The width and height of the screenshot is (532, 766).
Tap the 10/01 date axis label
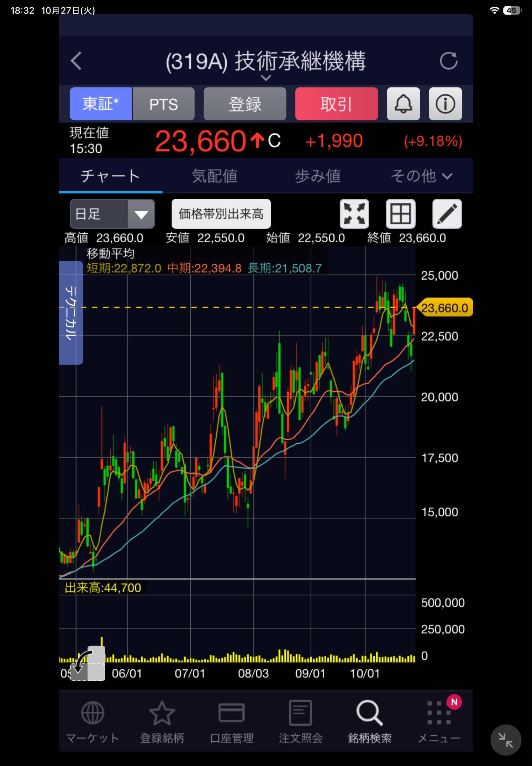[x=365, y=673]
